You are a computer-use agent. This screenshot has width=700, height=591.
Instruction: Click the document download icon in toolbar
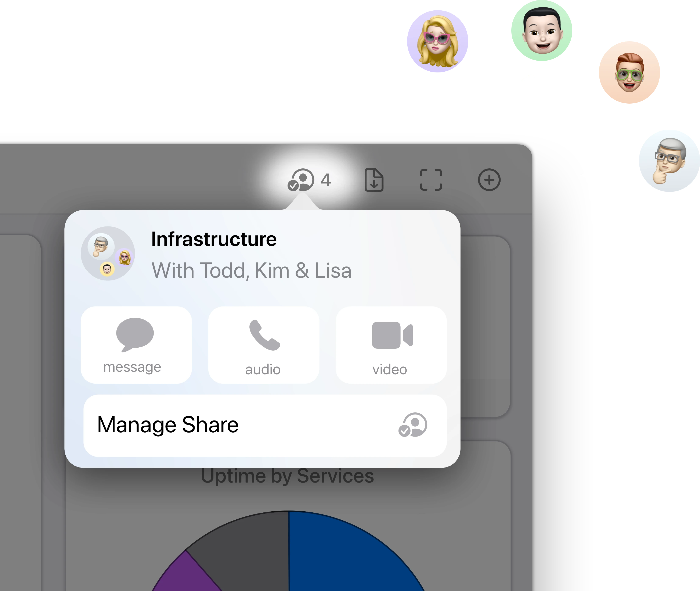(x=374, y=180)
